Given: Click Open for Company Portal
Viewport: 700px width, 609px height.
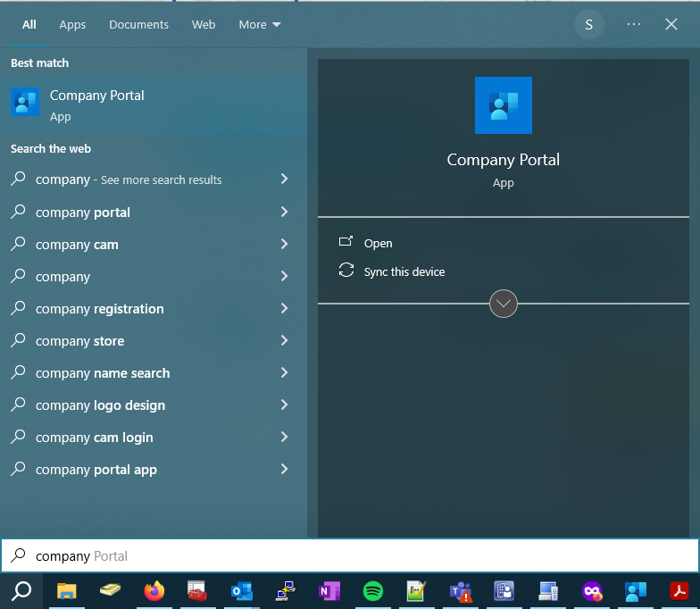Looking at the screenshot, I should coord(378,243).
